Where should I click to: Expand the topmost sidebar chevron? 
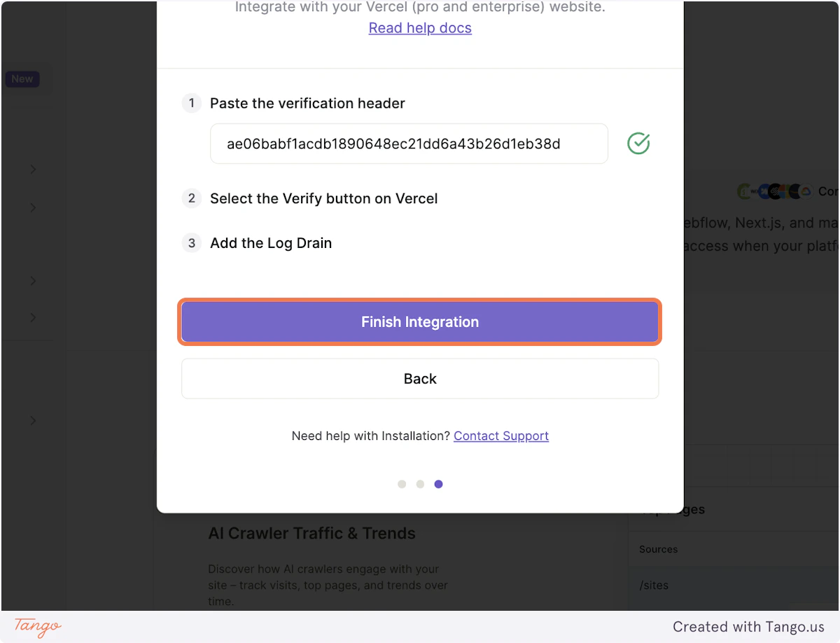[x=32, y=169]
